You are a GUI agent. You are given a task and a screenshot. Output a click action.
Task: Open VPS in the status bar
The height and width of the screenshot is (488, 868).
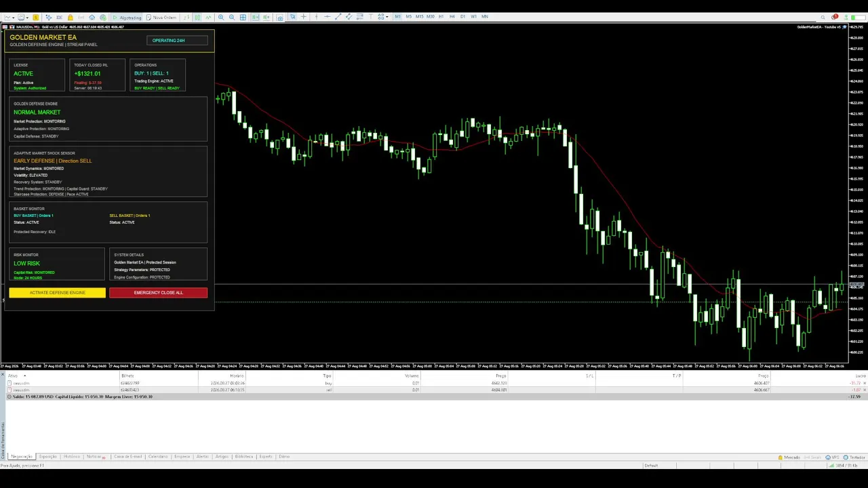832,457
